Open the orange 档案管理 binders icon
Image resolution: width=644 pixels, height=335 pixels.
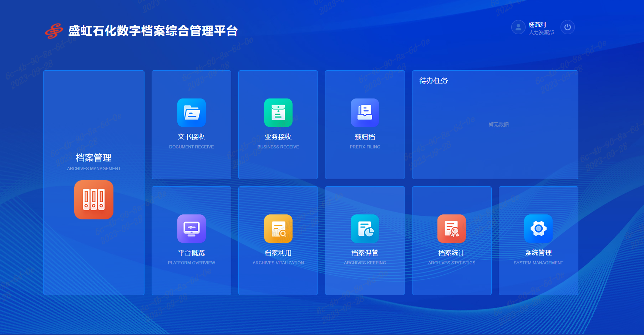click(93, 200)
